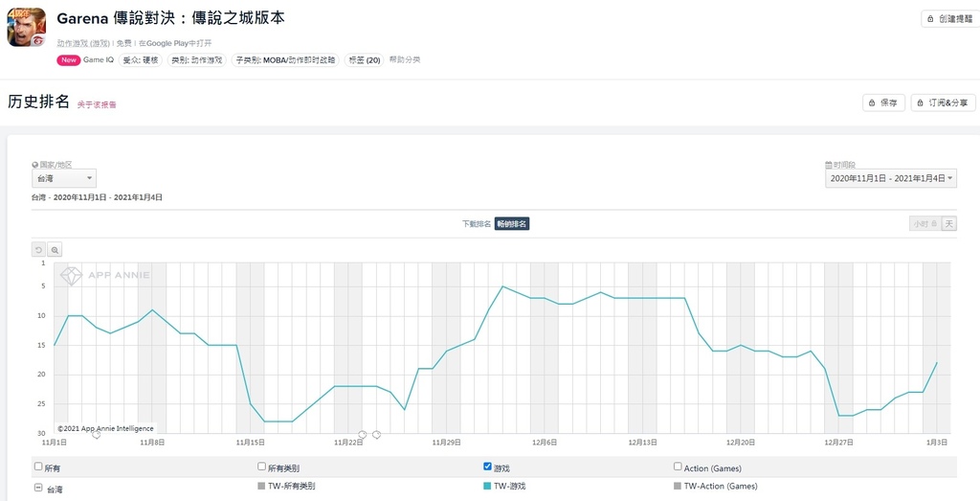Click the TW-Action (Games) gray legend swatch
Screen dimensions: 980x501
pos(678,486)
